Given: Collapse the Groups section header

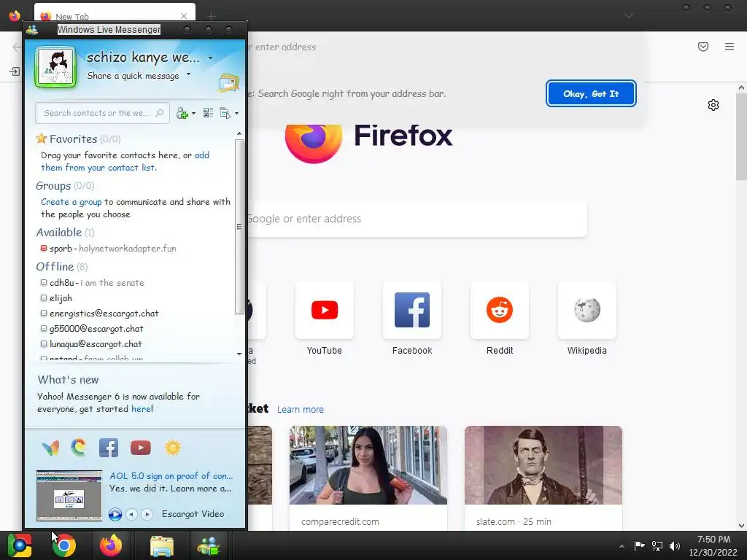Looking at the screenshot, I should [65, 186].
